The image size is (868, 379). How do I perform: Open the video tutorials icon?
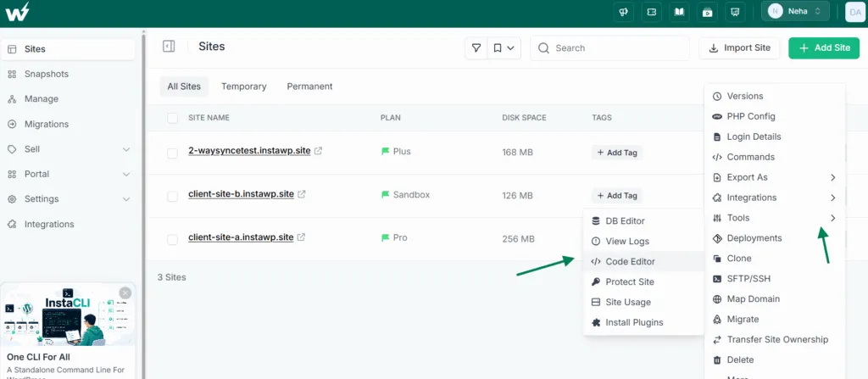707,12
